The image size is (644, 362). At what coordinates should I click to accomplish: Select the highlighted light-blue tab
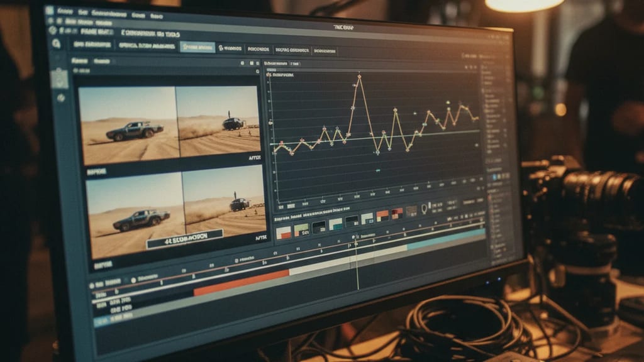pos(197,47)
